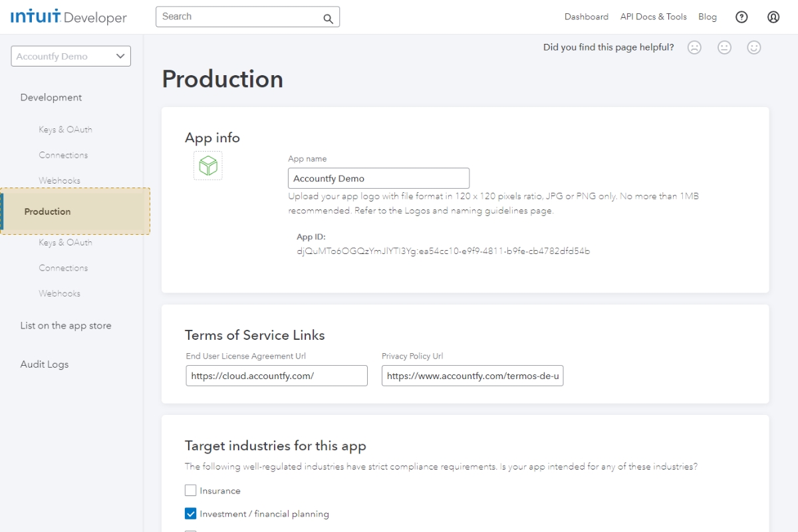Select Production in the sidebar
798x532 pixels.
tap(47, 211)
